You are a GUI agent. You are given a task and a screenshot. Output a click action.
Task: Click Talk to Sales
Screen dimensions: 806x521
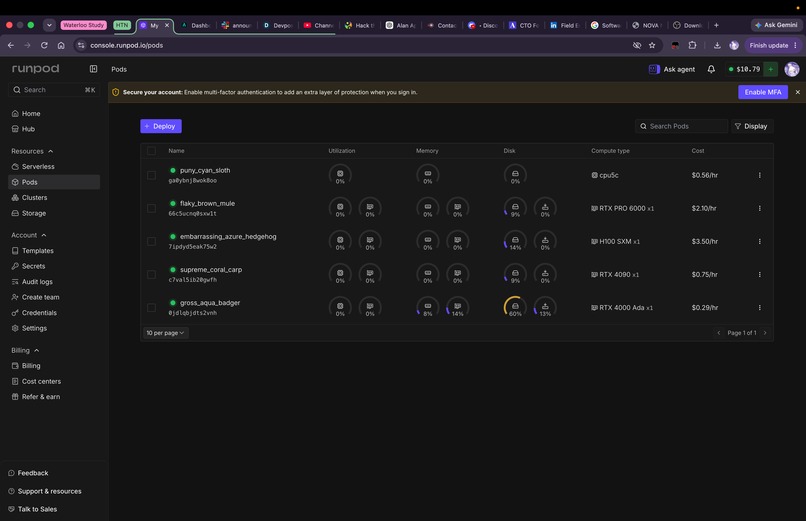(32, 509)
